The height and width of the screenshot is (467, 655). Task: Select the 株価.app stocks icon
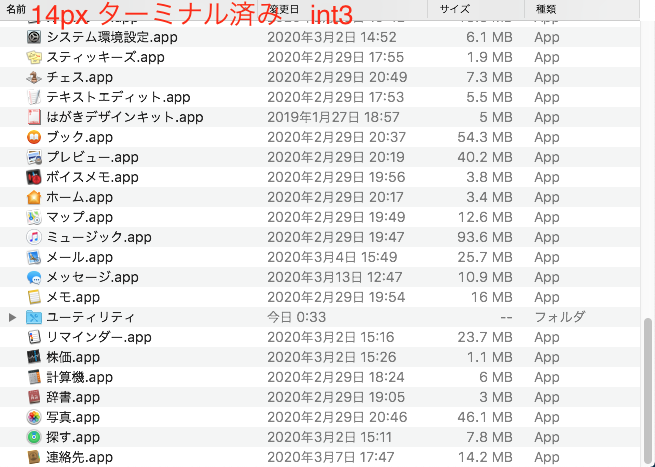[34, 357]
